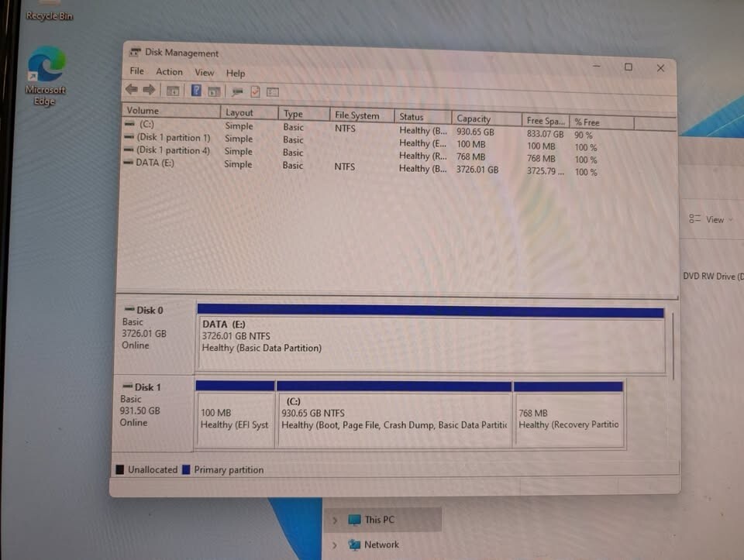Select the 100 MB EFI System partition block
This screenshot has height=560, width=744.
235,414
